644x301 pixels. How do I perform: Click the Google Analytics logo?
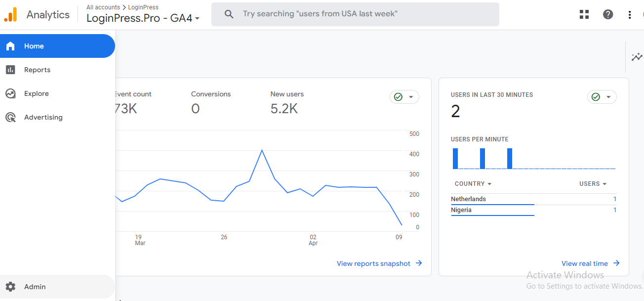click(x=9, y=14)
